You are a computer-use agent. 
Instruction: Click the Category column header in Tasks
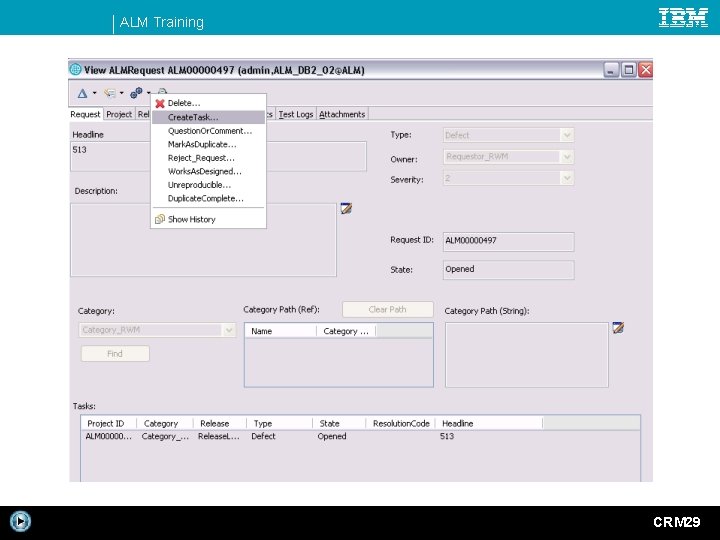pyautogui.click(x=164, y=423)
